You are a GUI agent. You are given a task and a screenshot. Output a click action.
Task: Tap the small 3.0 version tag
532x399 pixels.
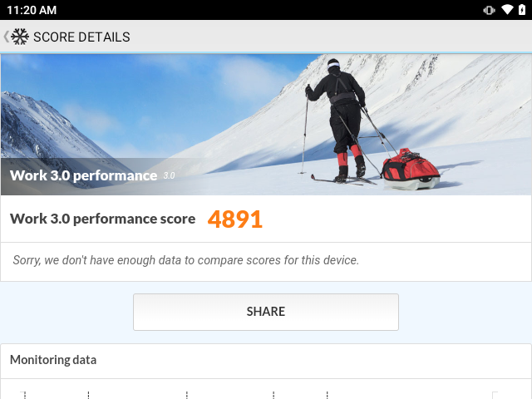coord(169,175)
